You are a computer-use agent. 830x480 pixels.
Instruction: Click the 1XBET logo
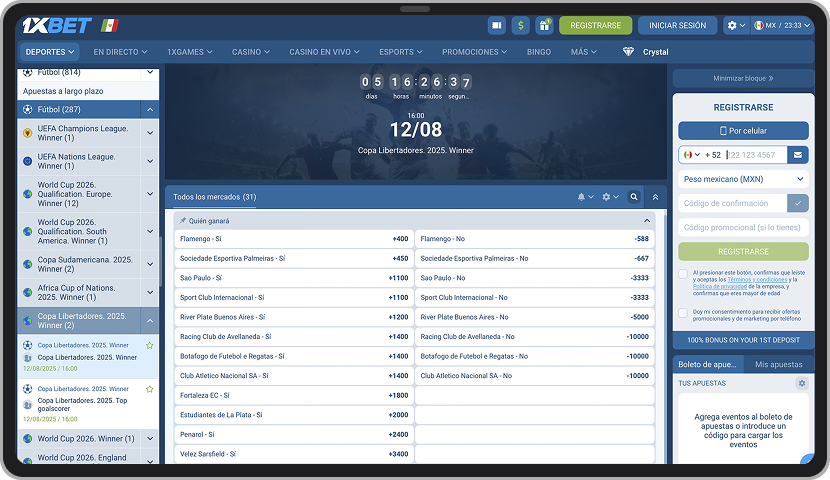point(57,25)
